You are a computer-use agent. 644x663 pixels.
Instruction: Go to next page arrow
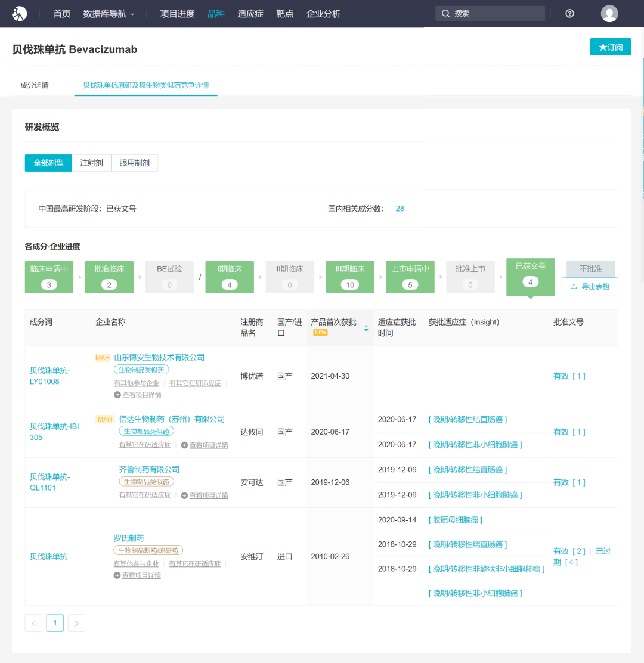pos(76,623)
